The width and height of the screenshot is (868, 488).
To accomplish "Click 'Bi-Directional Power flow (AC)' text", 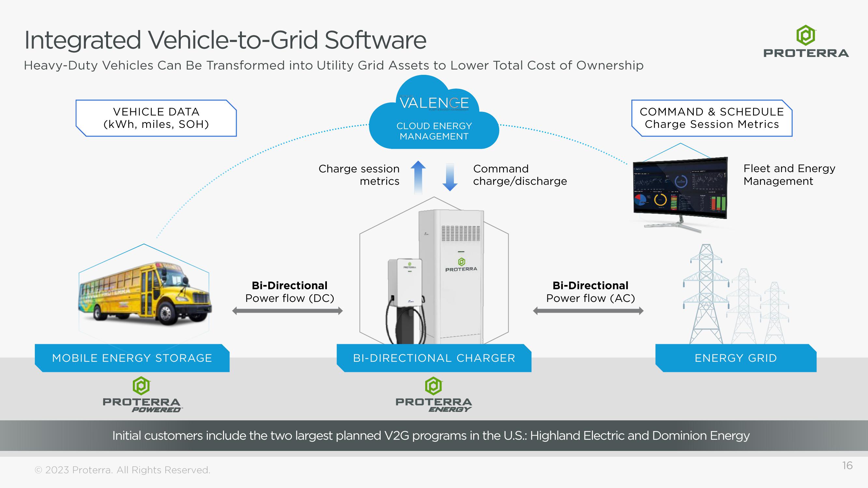I will point(590,291).
